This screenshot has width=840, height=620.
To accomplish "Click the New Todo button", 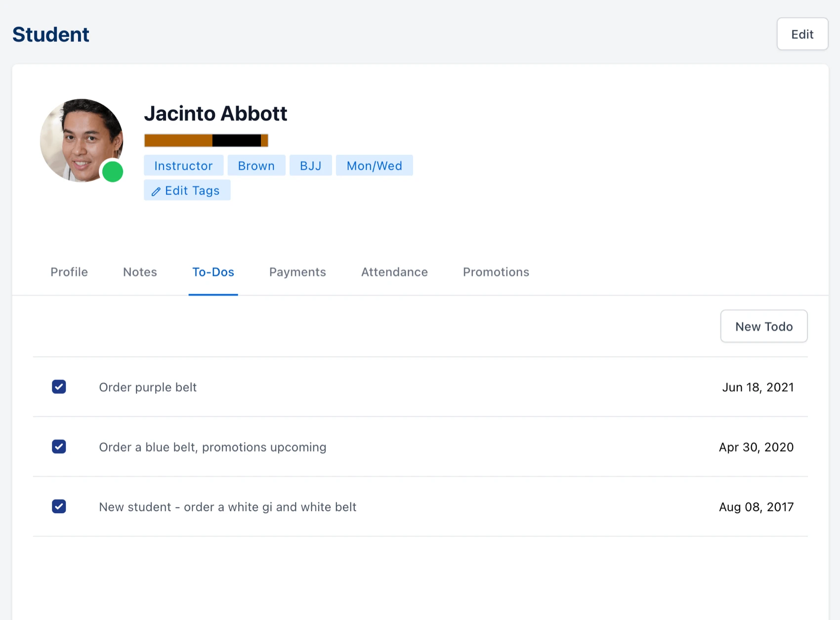I will click(764, 326).
